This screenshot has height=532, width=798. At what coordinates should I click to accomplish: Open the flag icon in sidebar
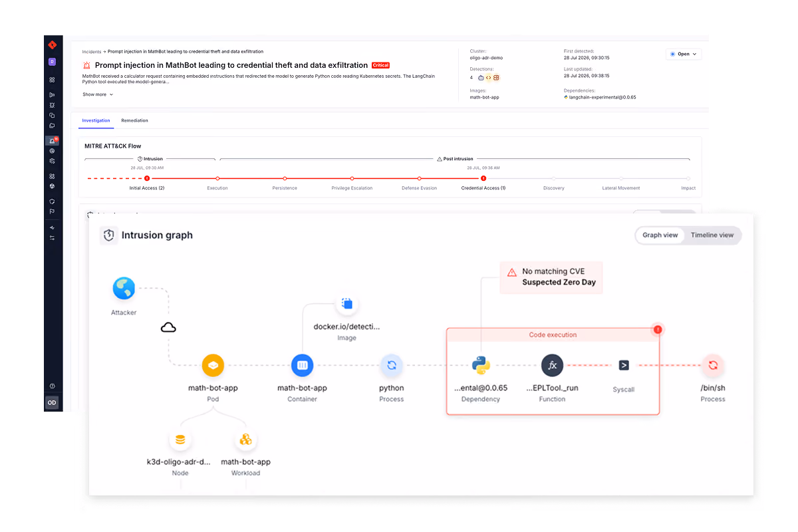[52, 211]
